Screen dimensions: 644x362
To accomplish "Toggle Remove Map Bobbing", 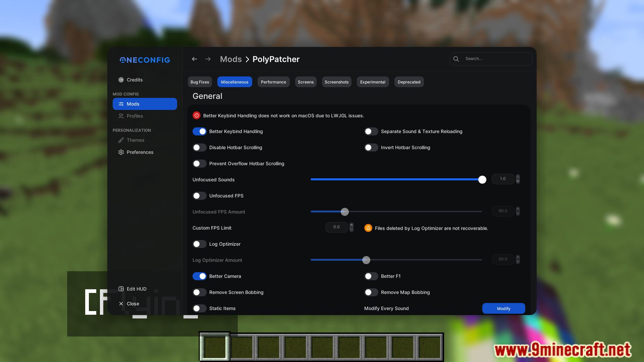I will tap(371, 292).
